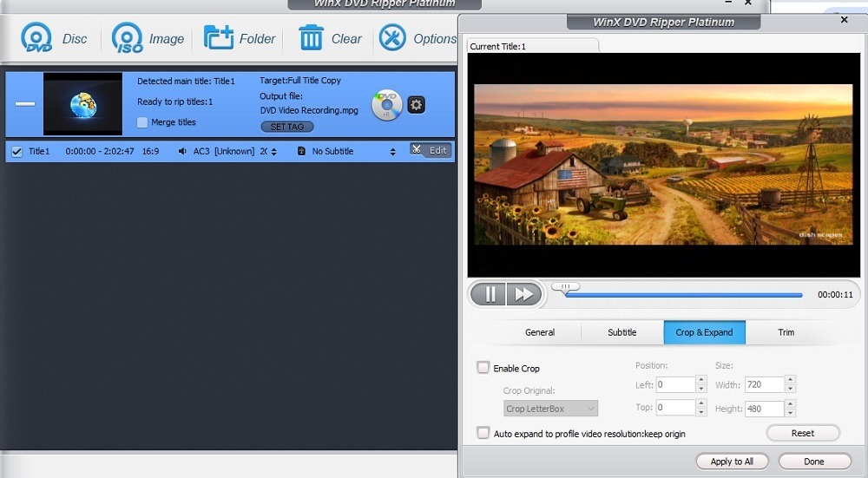Switch to the Trim tab
This screenshot has width=868, height=478.
(786, 332)
